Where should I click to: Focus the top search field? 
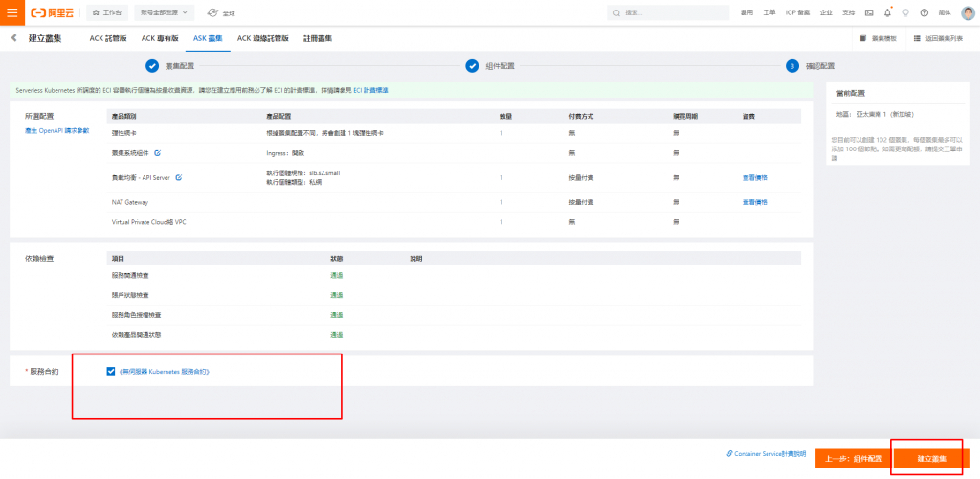(x=668, y=12)
